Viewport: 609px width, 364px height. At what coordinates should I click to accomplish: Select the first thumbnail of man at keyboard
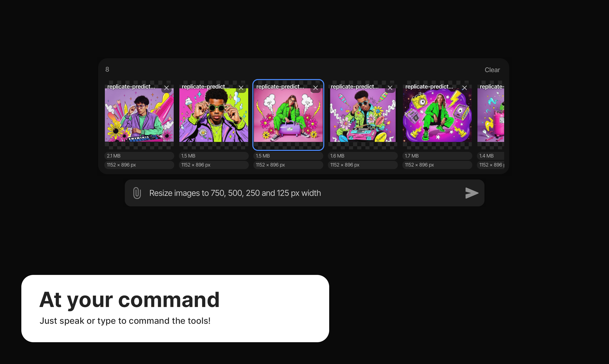point(139,115)
